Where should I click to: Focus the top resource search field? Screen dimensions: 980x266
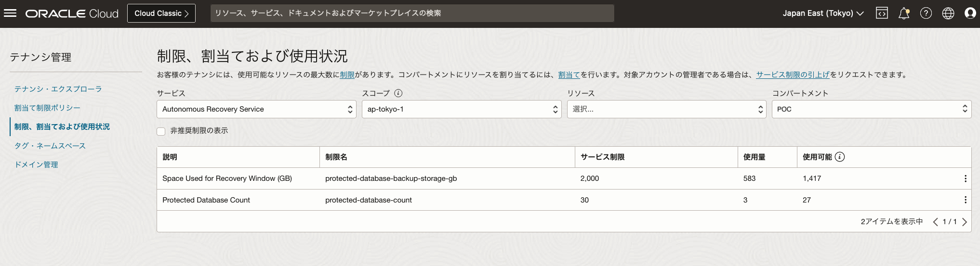tap(412, 13)
